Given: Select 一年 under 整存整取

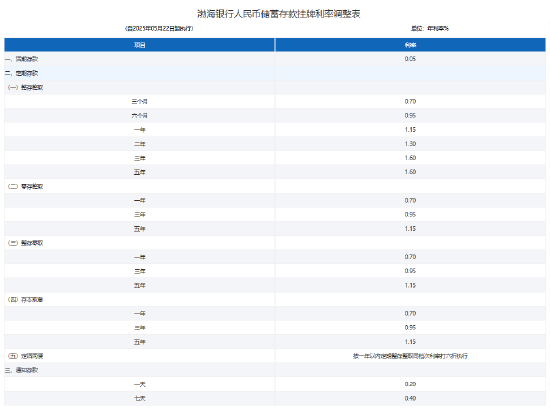Looking at the screenshot, I should point(140,130).
